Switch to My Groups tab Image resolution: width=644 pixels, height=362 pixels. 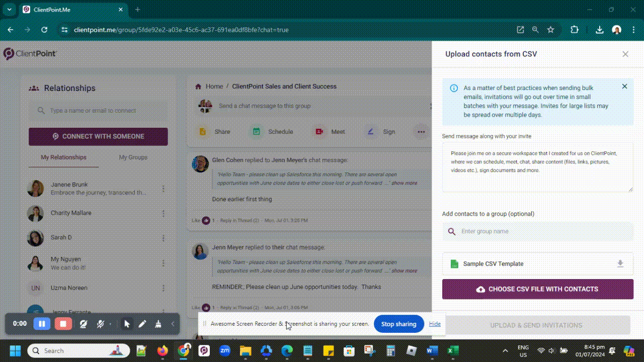tap(133, 157)
